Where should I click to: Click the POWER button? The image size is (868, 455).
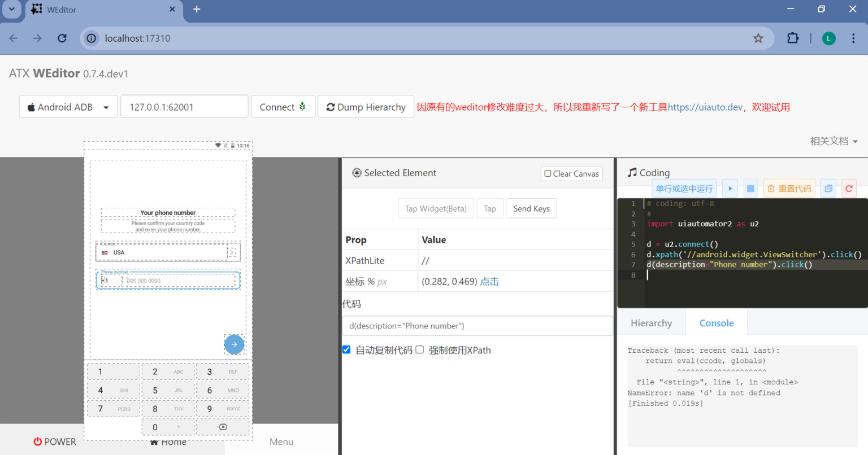coord(54,441)
